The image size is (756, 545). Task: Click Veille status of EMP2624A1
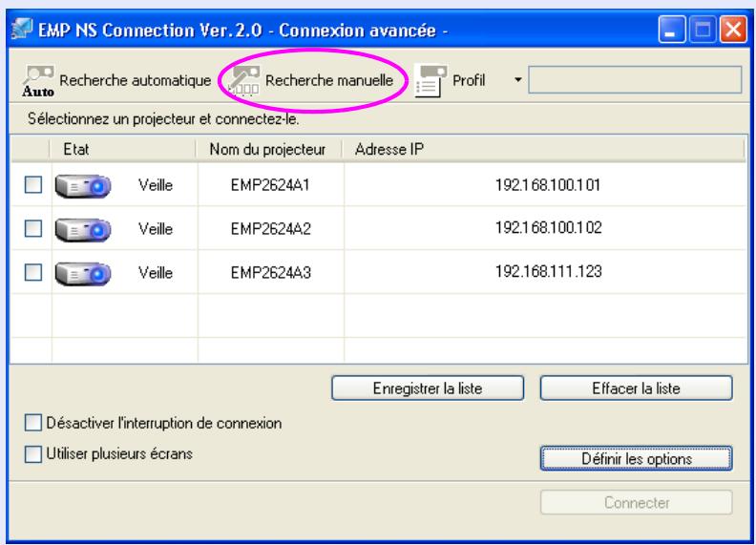156,185
